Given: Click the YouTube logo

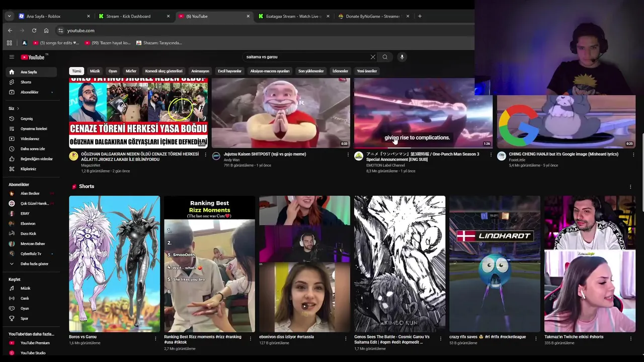Looking at the screenshot, I should tap(33, 57).
